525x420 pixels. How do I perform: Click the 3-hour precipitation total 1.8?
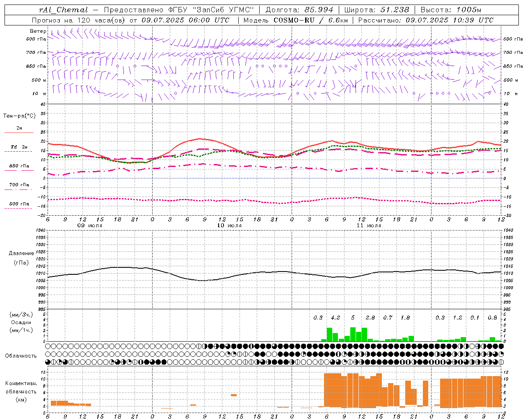pyautogui.click(x=405, y=318)
